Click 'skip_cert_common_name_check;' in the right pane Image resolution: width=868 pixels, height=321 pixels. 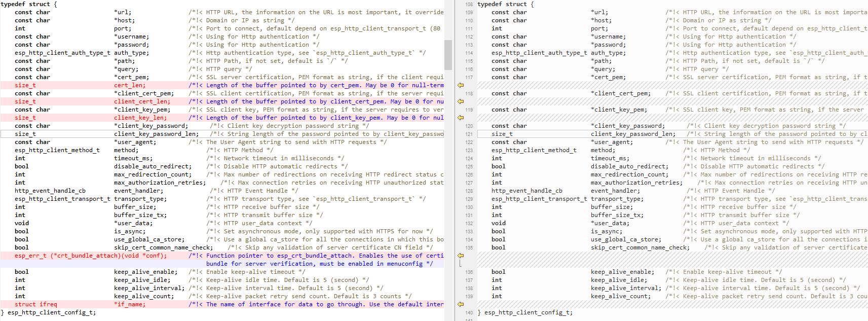(640, 247)
